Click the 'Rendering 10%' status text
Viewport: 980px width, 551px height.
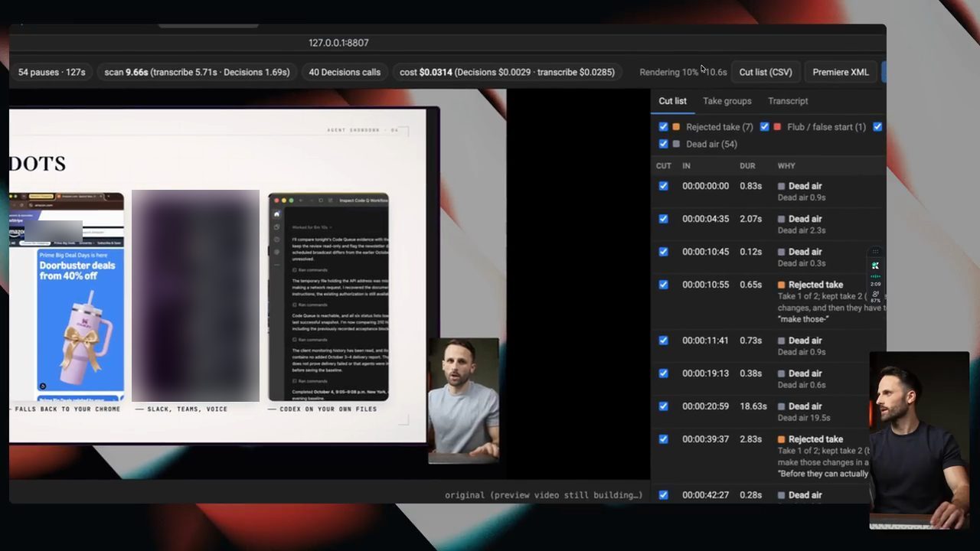[669, 72]
